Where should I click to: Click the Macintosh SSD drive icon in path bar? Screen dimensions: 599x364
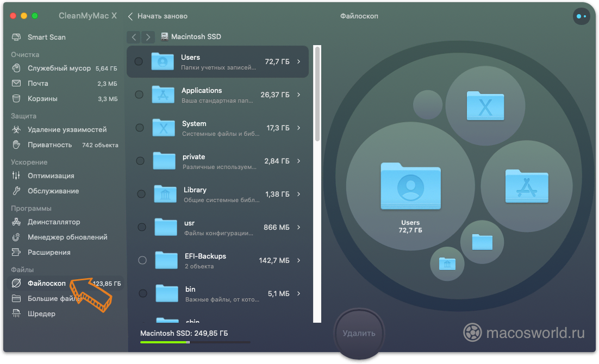164,36
